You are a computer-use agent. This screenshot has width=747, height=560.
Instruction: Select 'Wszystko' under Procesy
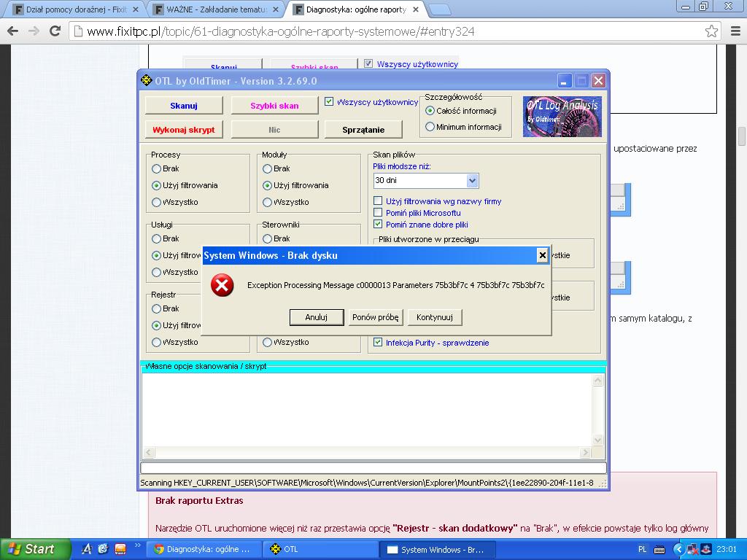156,203
